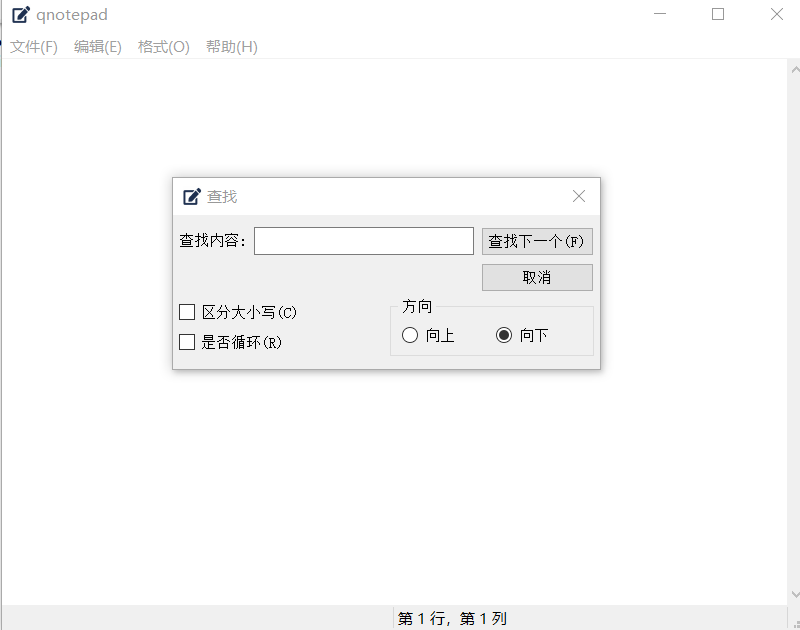Click the qnotepad app icon in title bar
800x630 pixels.
pos(20,15)
